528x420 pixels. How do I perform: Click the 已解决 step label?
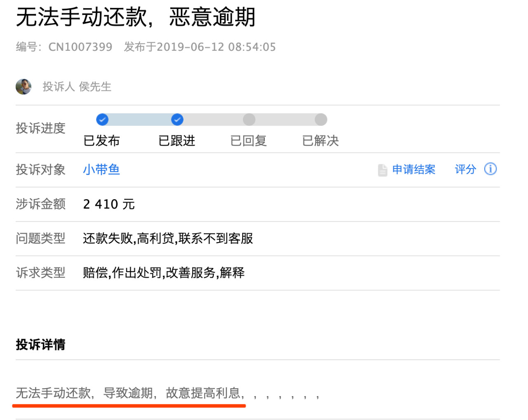pyautogui.click(x=321, y=141)
